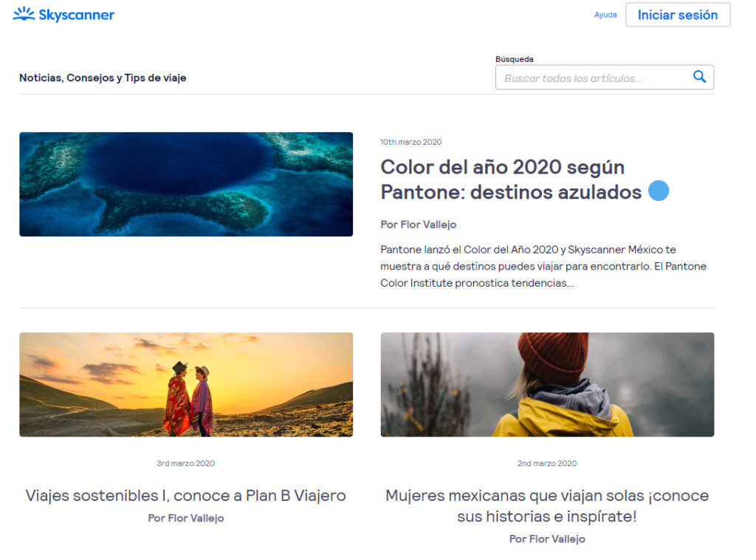756x560 pixels.
Task: Click the Skyscanner sunrise logo icon
Action: tap(24, 14)
